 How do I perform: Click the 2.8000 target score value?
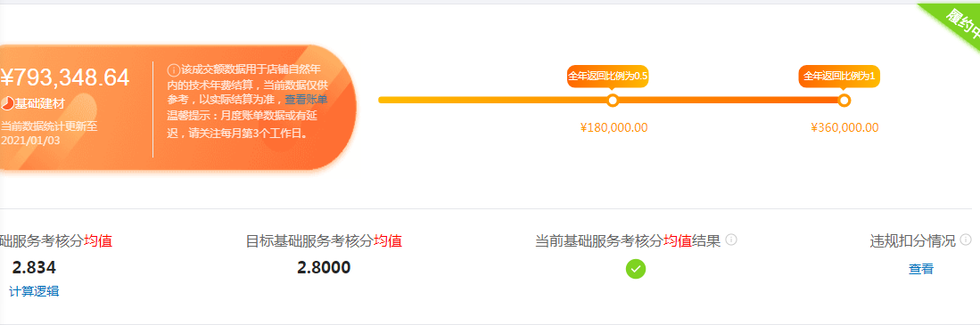(324, 268)
